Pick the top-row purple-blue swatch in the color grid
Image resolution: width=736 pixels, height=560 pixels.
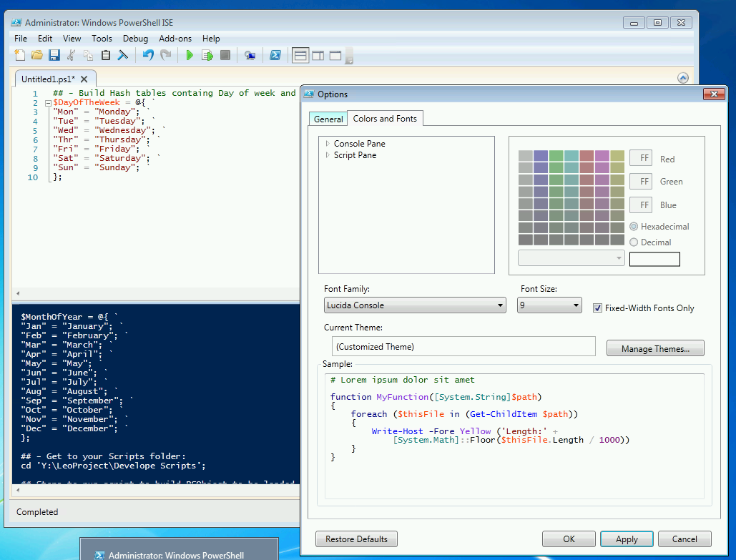click(x=541, y=156)
